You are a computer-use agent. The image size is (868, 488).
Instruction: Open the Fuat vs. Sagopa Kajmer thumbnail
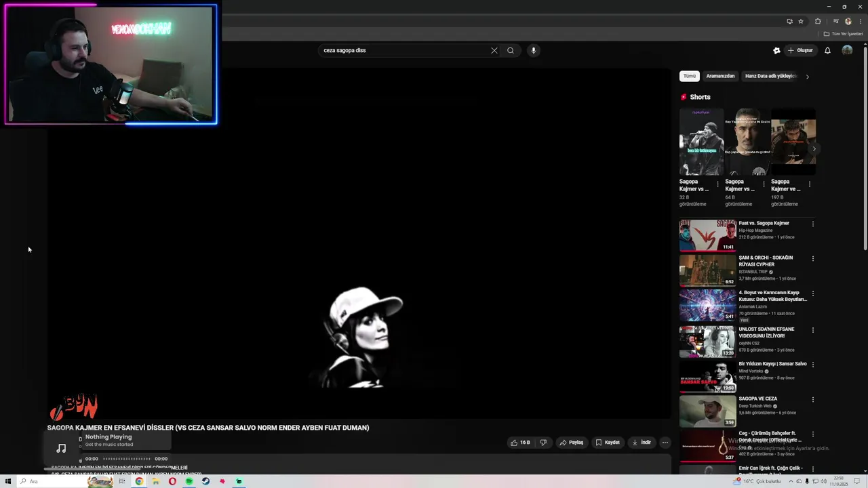(x=707, y=235)
